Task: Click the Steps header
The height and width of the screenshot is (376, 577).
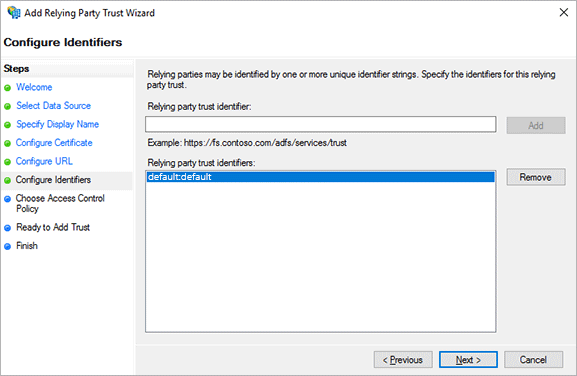Action: click(17, 69)
